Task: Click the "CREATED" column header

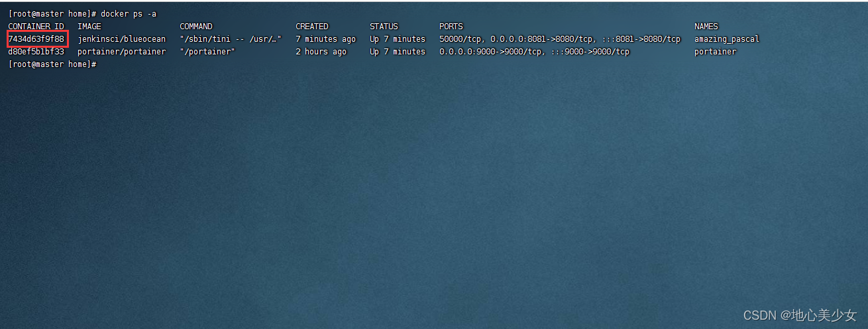Action: [x=312, y=27]
